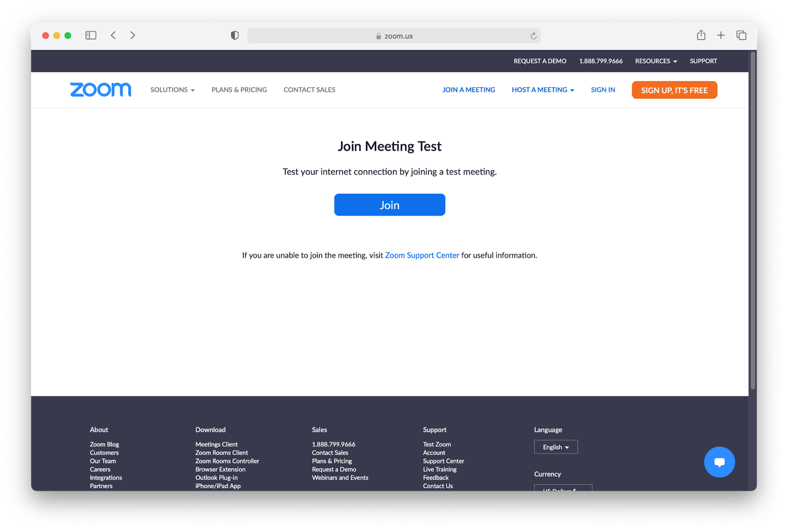Open footer Support Center link
This screenshot has height=532, width=788.
443,461
